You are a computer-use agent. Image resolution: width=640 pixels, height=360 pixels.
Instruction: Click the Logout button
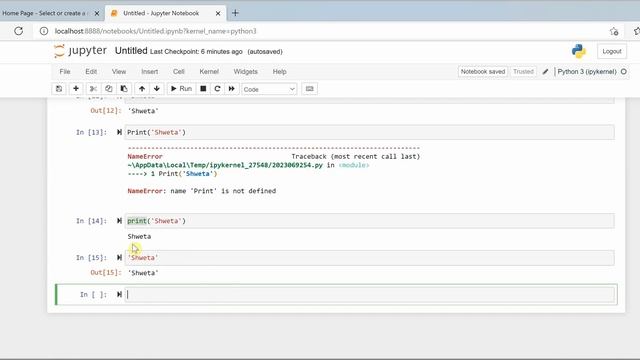[x=611, y=51]
